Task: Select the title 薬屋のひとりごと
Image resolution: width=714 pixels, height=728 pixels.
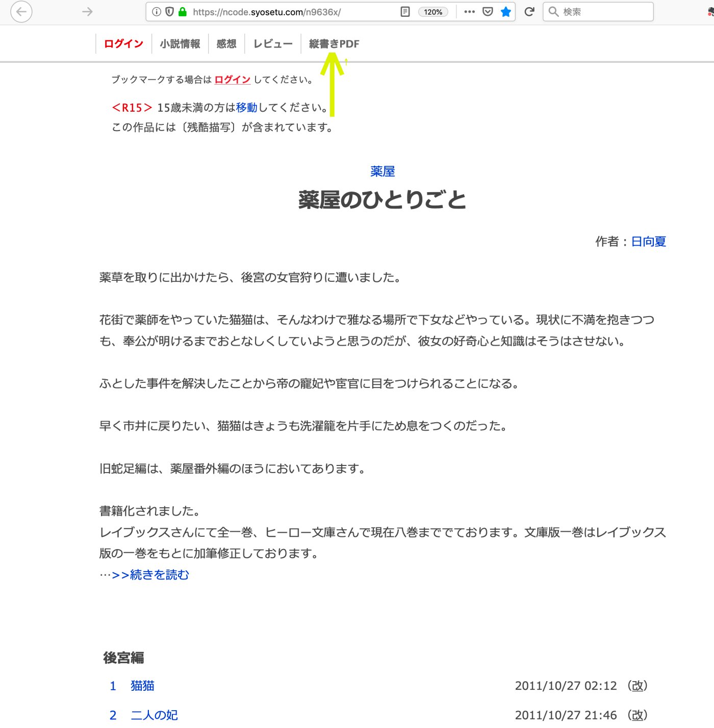Action: (x=382, y=200)
